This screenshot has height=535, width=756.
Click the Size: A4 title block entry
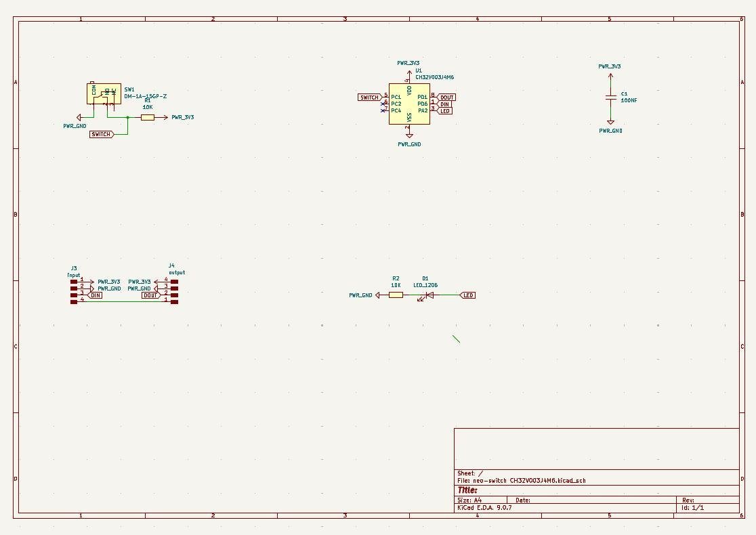point(469,500)
